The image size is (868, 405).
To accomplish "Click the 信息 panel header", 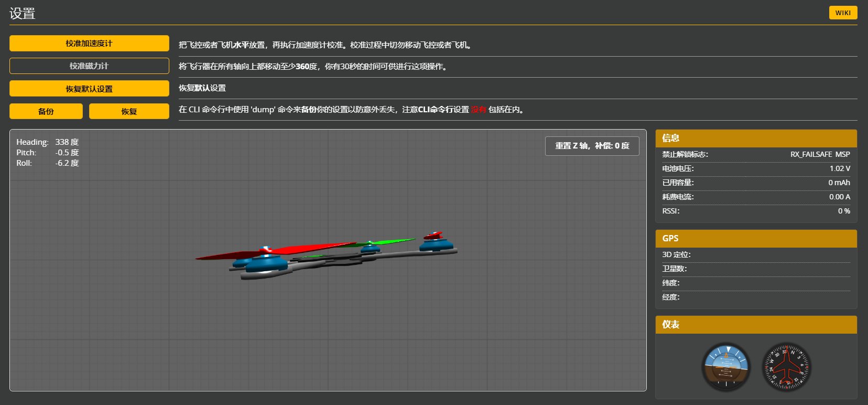I will 756,138.
